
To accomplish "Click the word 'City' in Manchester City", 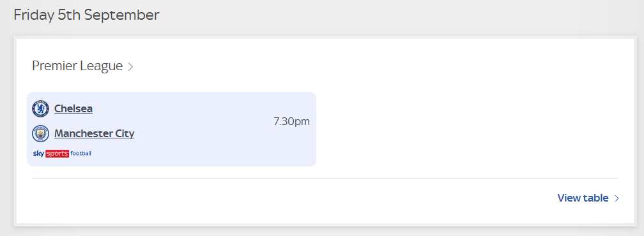I will [x=124, y=133].
